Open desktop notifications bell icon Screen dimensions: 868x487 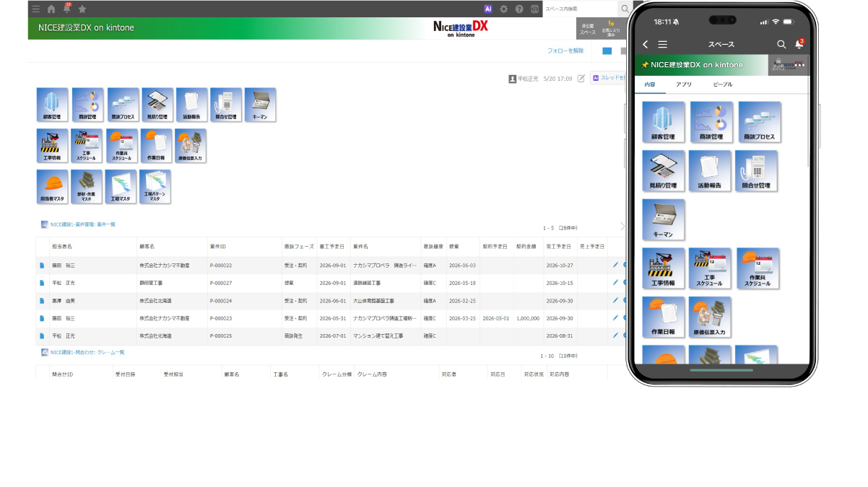point(66,9)
